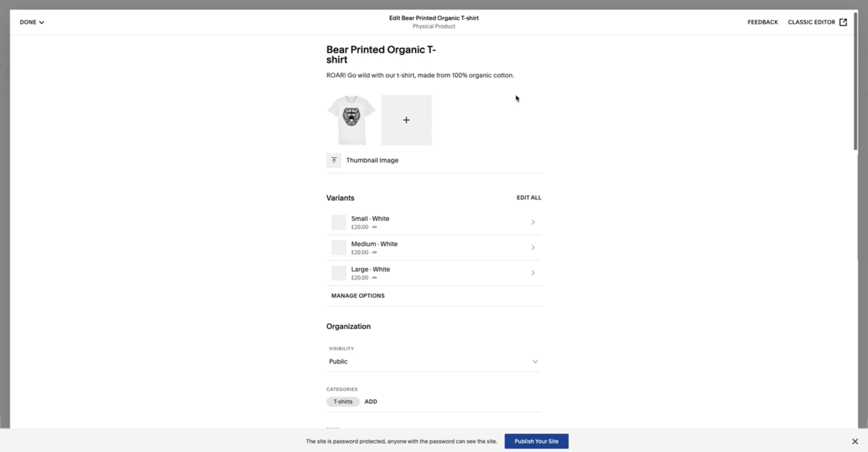Screen dimensions: 868x452
Task: Open Large White variant chevron arrow
Action: point(533,273)
